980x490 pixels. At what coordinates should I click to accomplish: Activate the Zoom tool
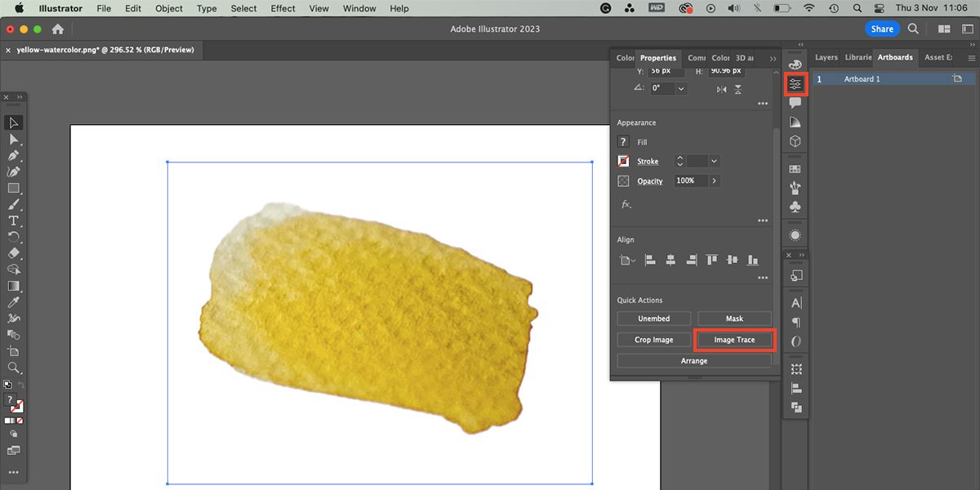(x=14, y=367)
